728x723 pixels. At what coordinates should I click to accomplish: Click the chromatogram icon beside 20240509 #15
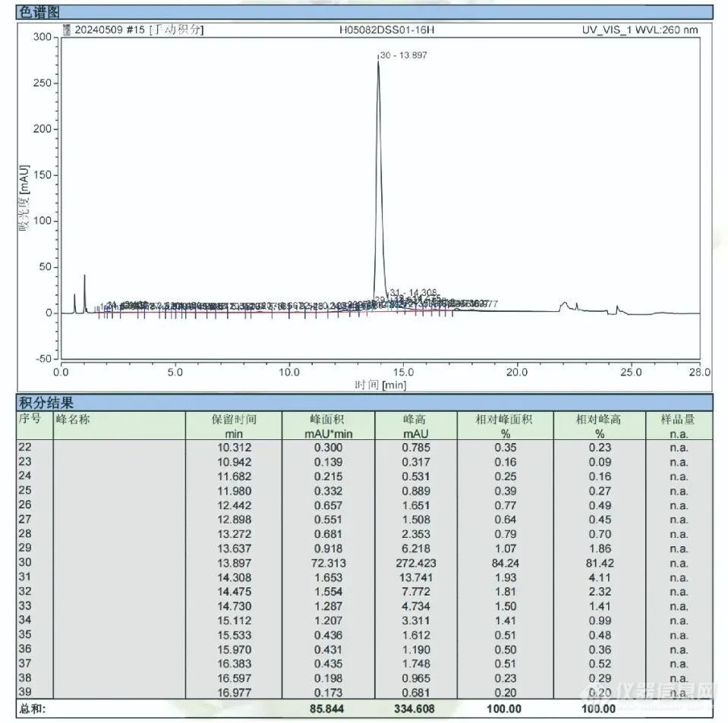(67, 30)
